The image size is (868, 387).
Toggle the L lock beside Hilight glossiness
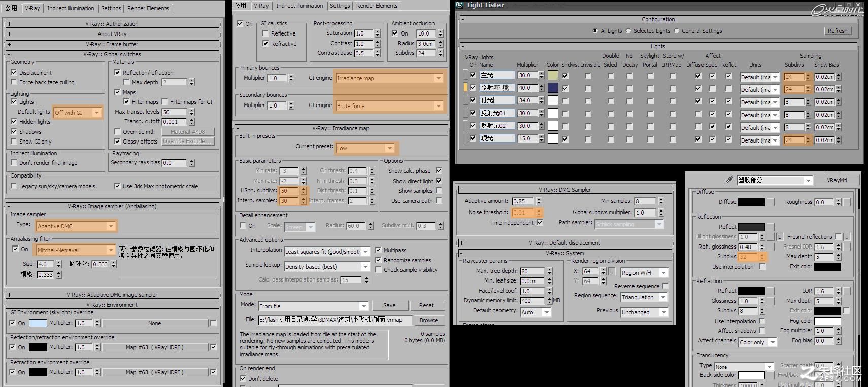point(779,237)
